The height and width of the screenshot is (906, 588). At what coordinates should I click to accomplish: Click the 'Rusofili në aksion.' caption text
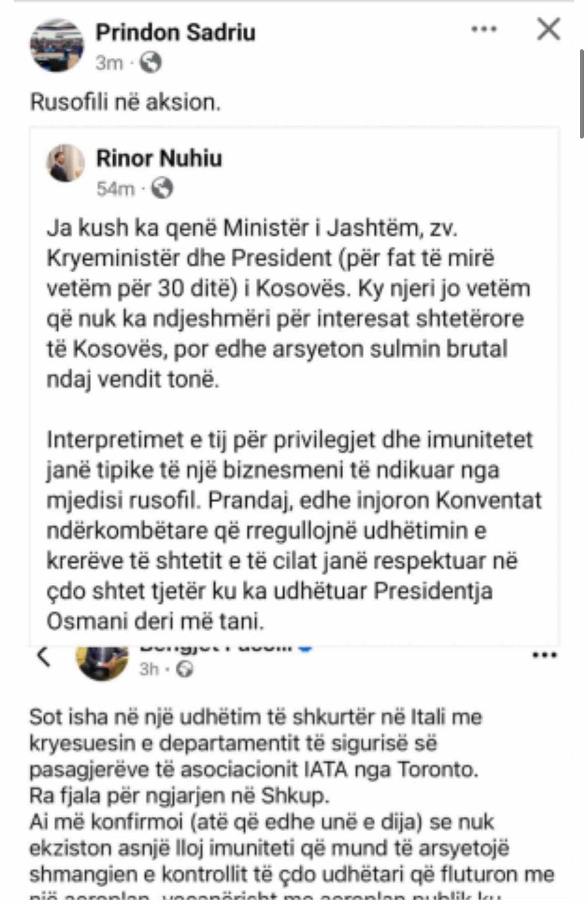tap(125, 102)
